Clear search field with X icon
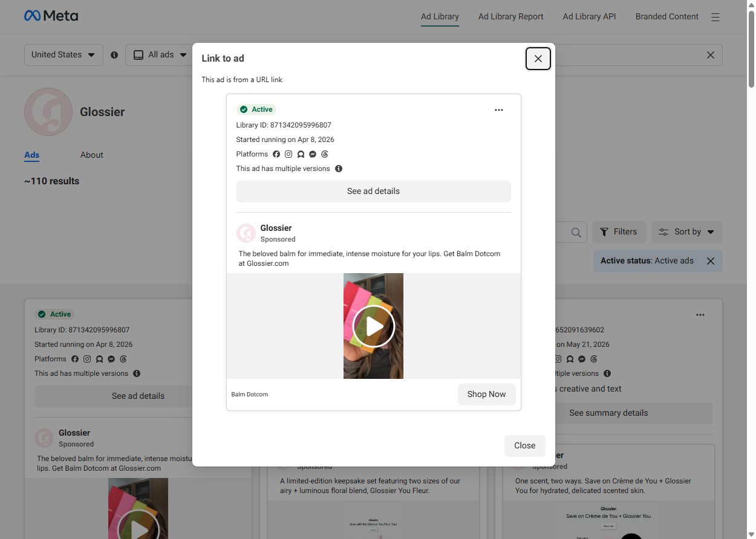This screenshot has height=539, width=756. point(711,55)
